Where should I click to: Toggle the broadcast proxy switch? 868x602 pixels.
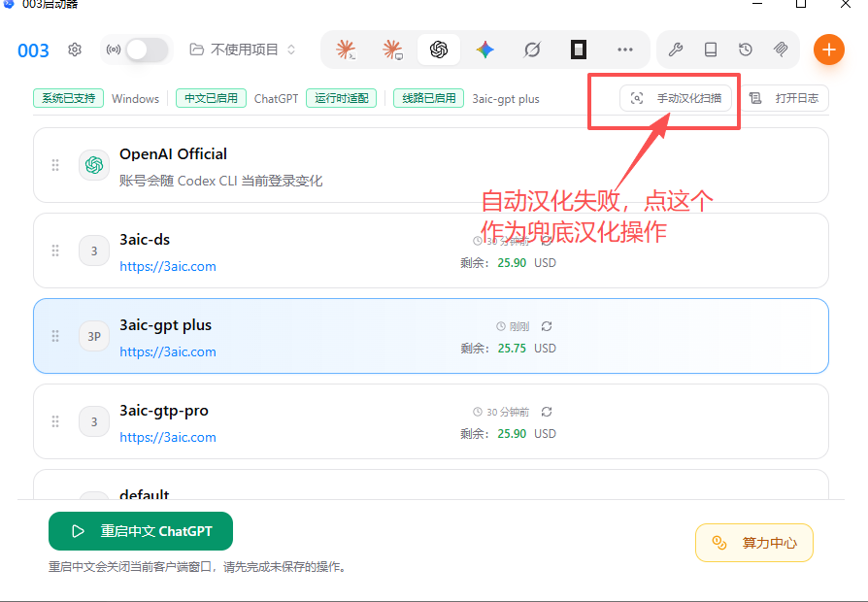tap(147, 50)
